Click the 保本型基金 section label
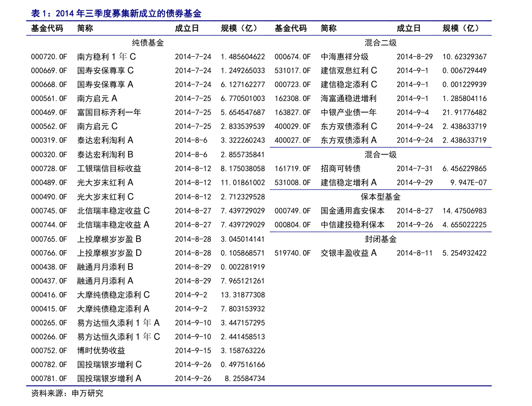 (380, 197)
